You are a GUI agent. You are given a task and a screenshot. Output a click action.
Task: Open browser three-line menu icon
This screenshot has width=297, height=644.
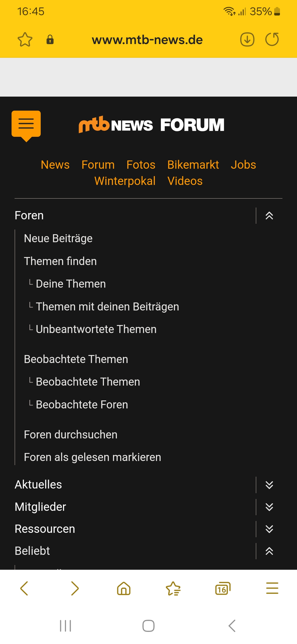click(272, 589)
